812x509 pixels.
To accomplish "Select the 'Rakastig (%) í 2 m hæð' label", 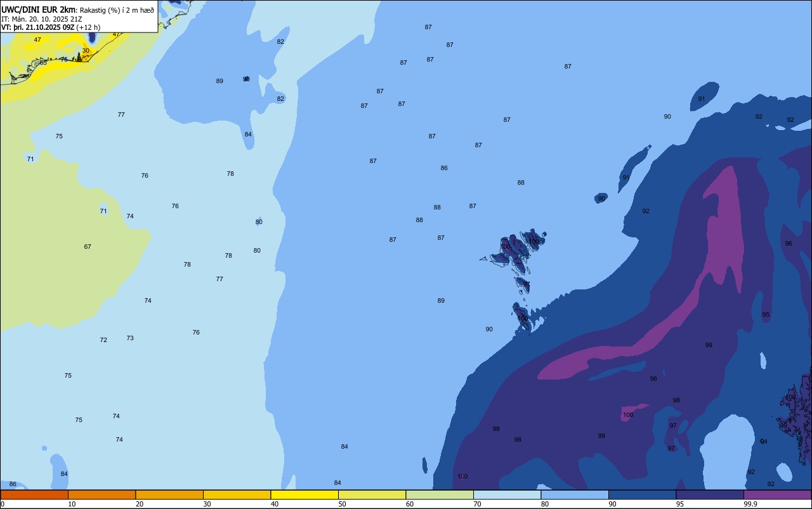I will [117, 10].
